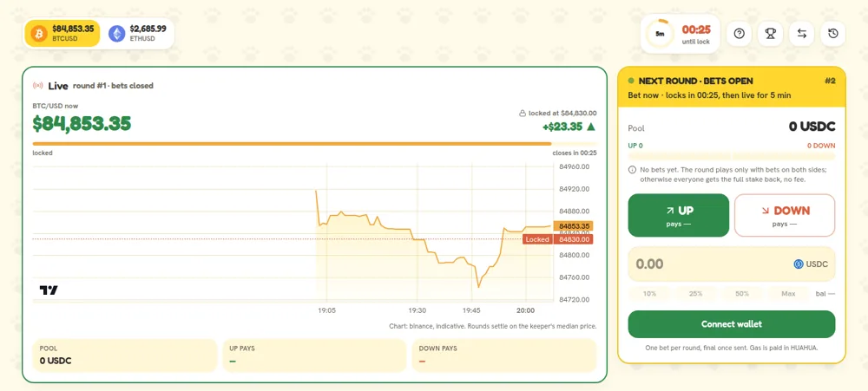Click the 19:30 time axis label
The width and height of the screenshot is (868, 391).
417,310
